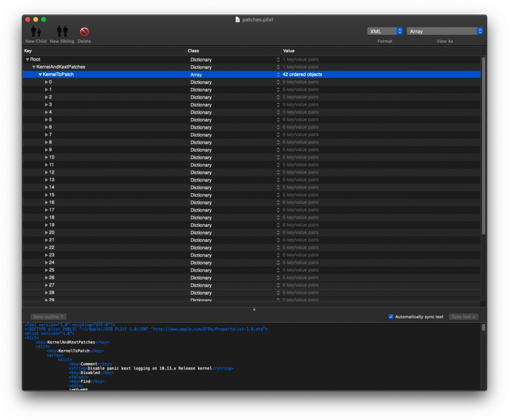The height and width of the screenshot is (420, 509).
Task: Click value cell of item 23
Action: pyautogui.click(x=300, y=255)
